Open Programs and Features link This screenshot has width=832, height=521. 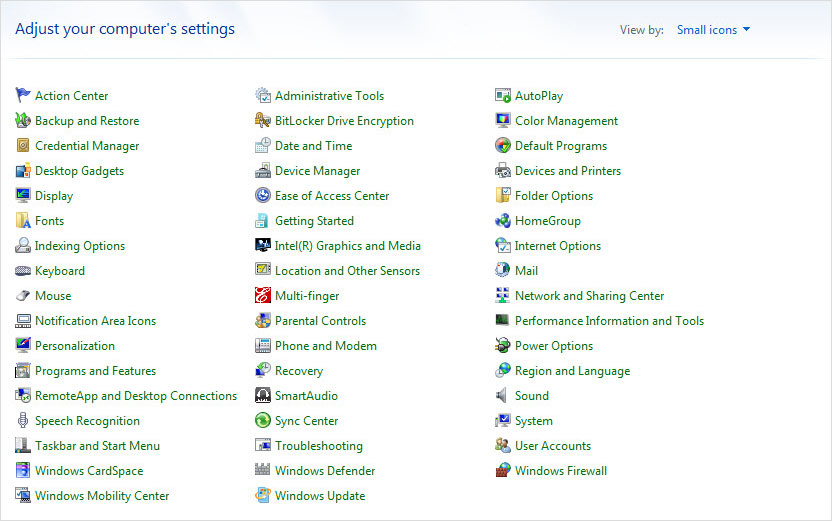pyautogui.click(x=96, y=370)
